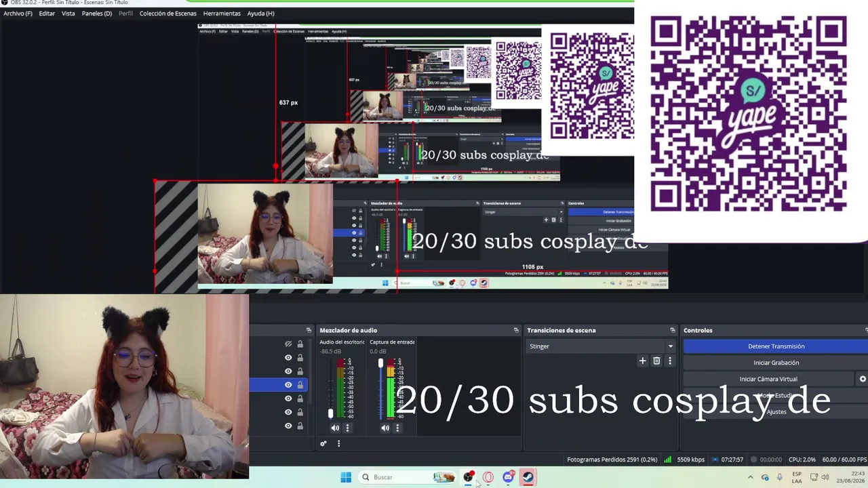Hide the source directly above the highlighted row
The width and height of the screenshot is (868, 488).
pyautogui.click(x=288, y=371)
